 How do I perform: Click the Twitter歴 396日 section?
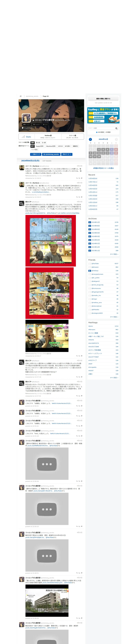48,137
